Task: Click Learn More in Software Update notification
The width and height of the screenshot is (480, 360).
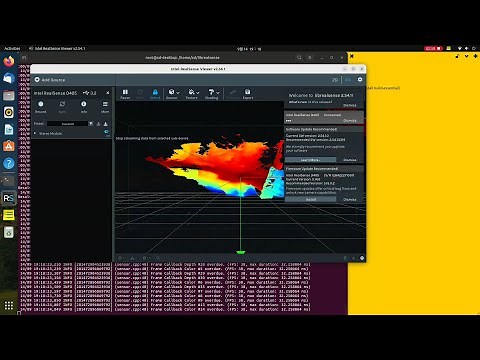Action: pos(310,160)
